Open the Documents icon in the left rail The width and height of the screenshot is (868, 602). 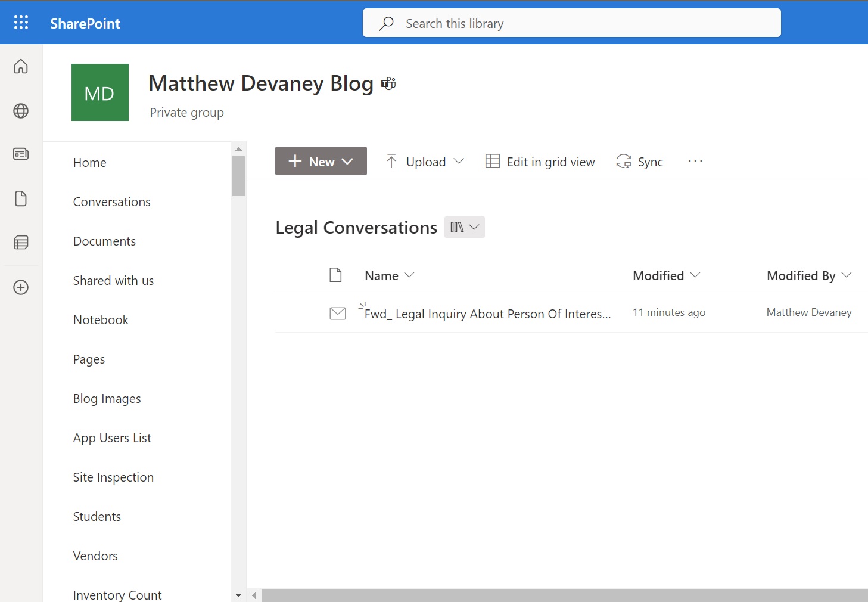point(21,198)
